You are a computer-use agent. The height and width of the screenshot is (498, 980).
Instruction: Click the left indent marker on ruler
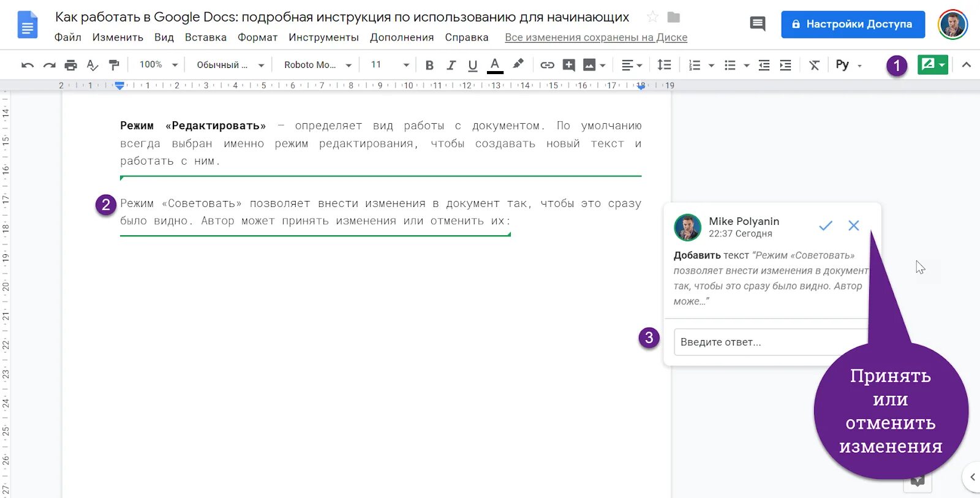tap(120, 86)
